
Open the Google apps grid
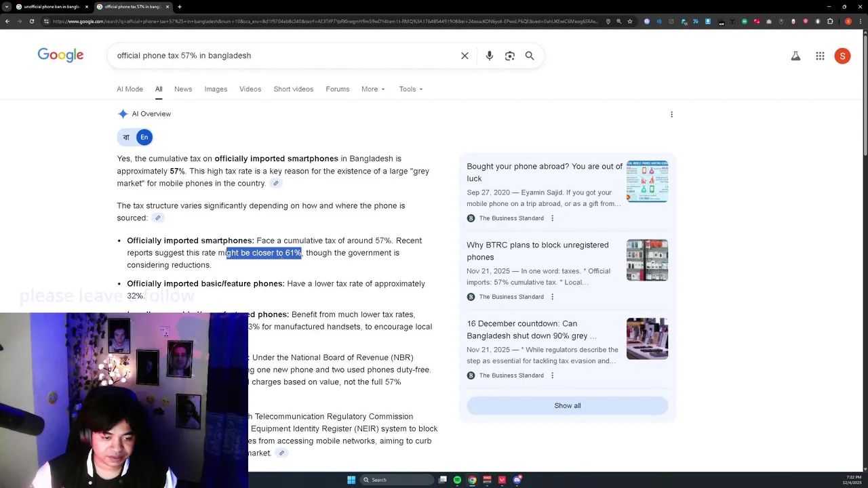[820, 56]
